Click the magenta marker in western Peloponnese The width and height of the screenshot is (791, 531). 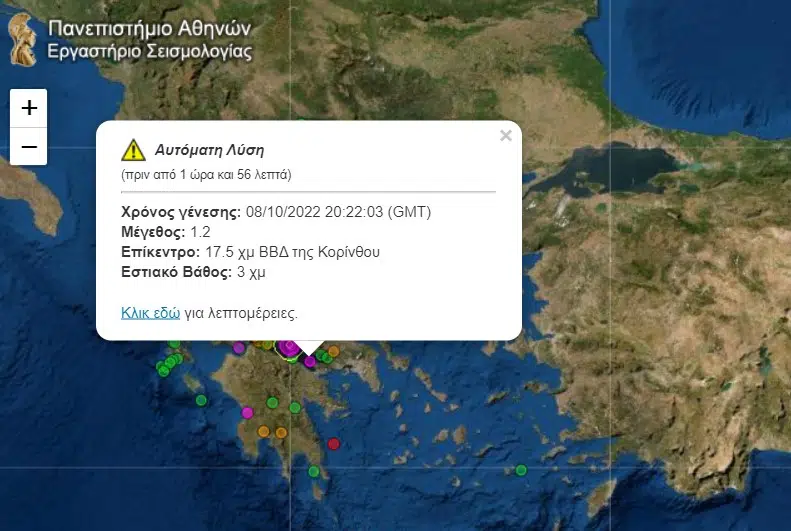point(247,413)
